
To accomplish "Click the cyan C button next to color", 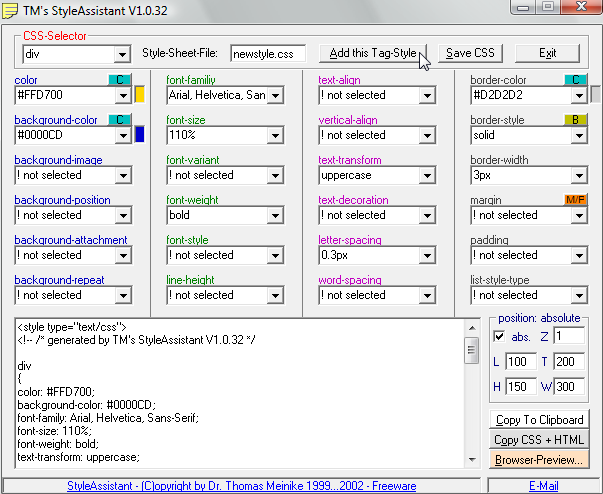I will click(x=120, y=80).
